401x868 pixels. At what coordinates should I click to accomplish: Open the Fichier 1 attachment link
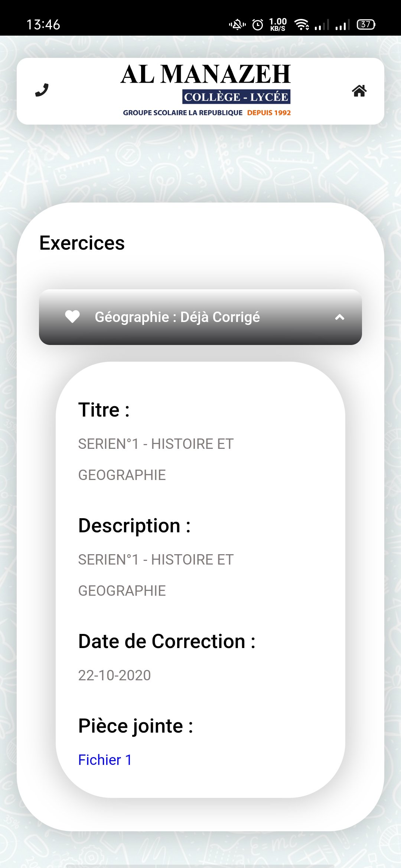click(x=105, y=760)
